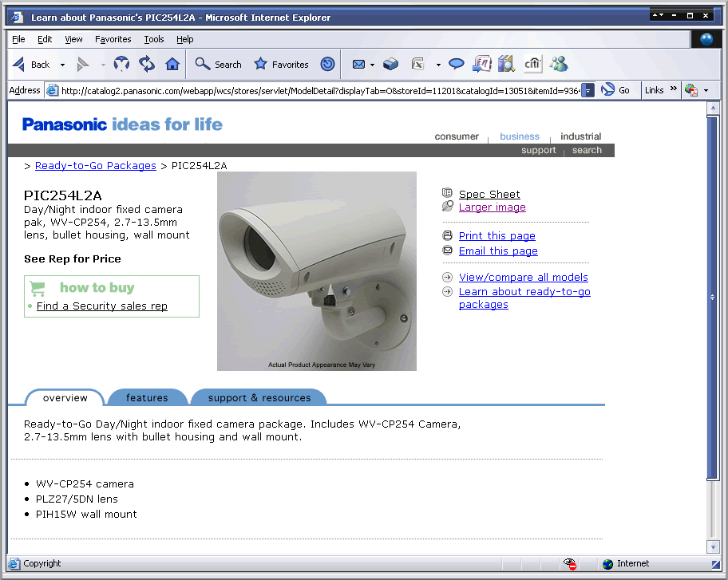728x580 pixels.
Task: Open the Research toolbar icon
Action: [x=507, y=64]
